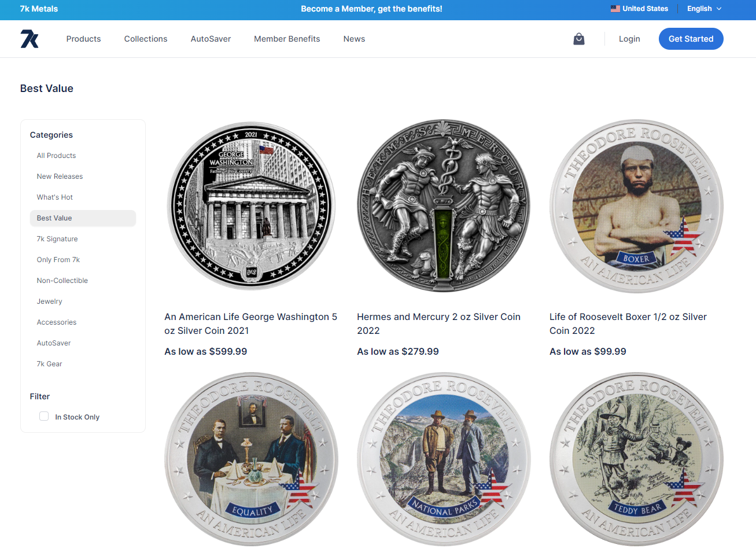The width and height of the screenshot is (756, 548).
Task: Enable the In Stock Only checkbox
Action: pyautogui.click(x=44, y=416)
